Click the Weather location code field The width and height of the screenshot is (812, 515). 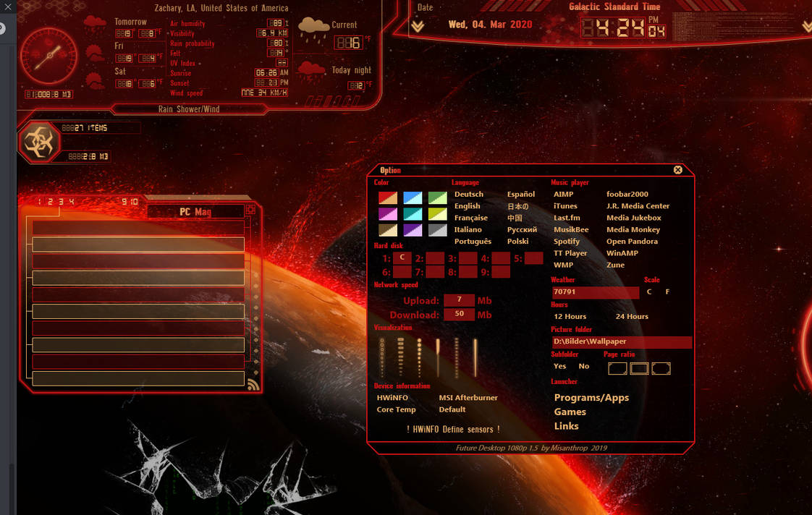click(593, 292)
